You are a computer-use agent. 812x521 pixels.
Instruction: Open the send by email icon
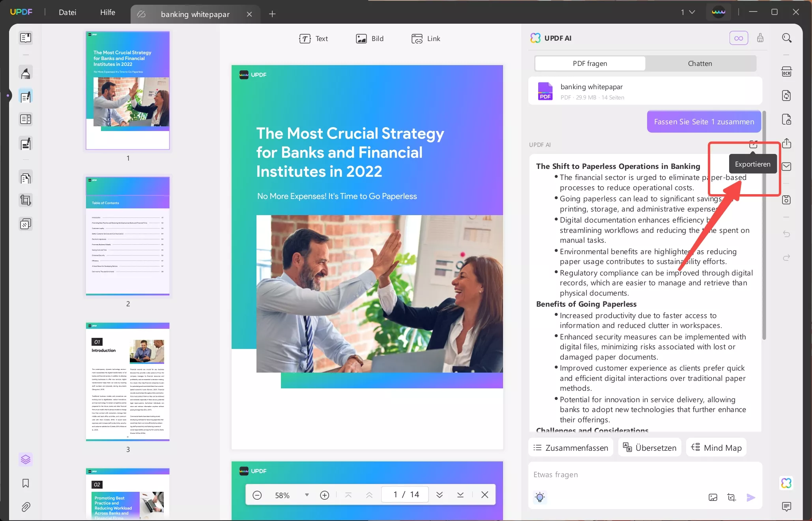(x=786, y=167)
